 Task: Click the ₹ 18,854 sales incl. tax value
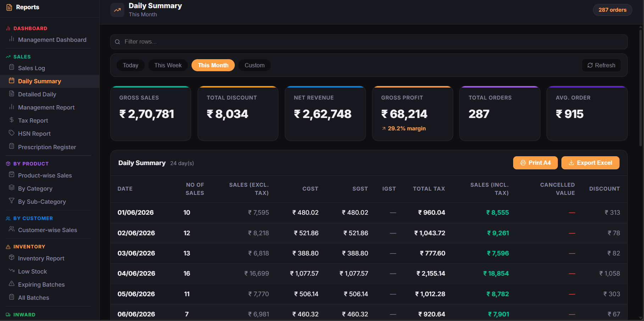pos(496,274)
